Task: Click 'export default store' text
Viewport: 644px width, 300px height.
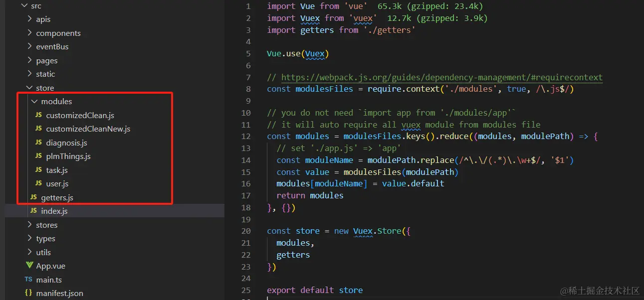Action: (315, 291)
